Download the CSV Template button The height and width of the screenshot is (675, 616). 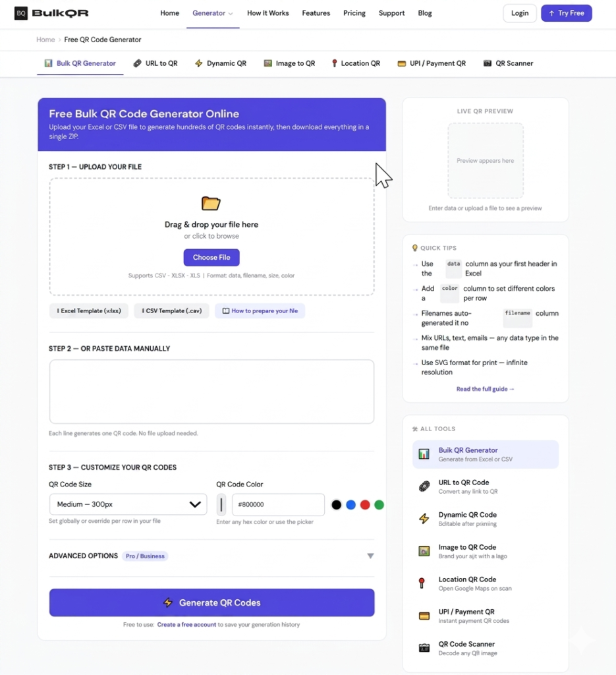172,311
